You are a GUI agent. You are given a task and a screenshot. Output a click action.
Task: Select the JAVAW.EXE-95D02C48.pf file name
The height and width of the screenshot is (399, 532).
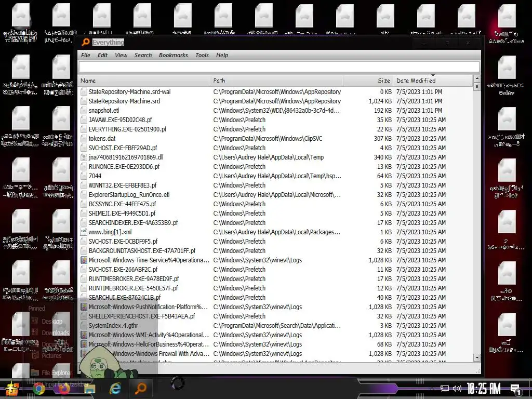120,120
